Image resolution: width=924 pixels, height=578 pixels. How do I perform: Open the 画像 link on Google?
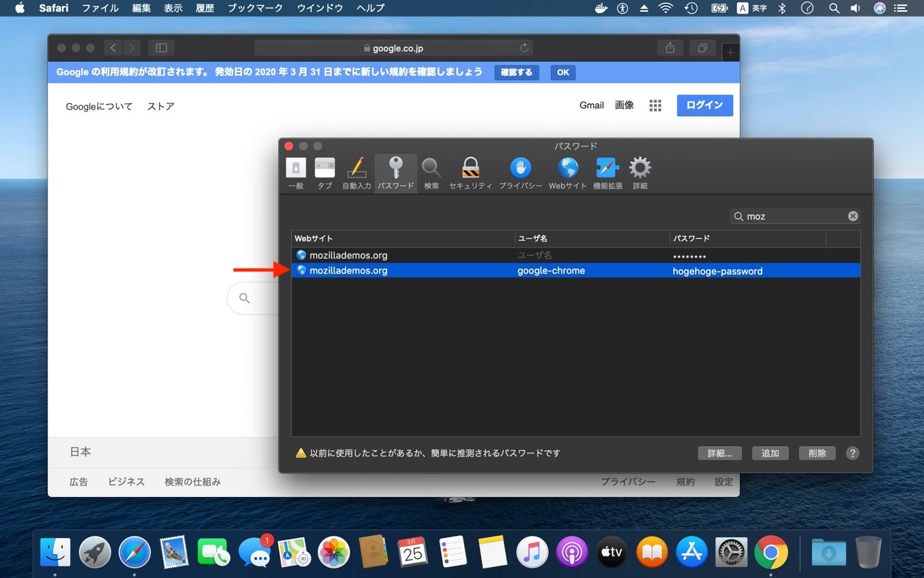624,105
